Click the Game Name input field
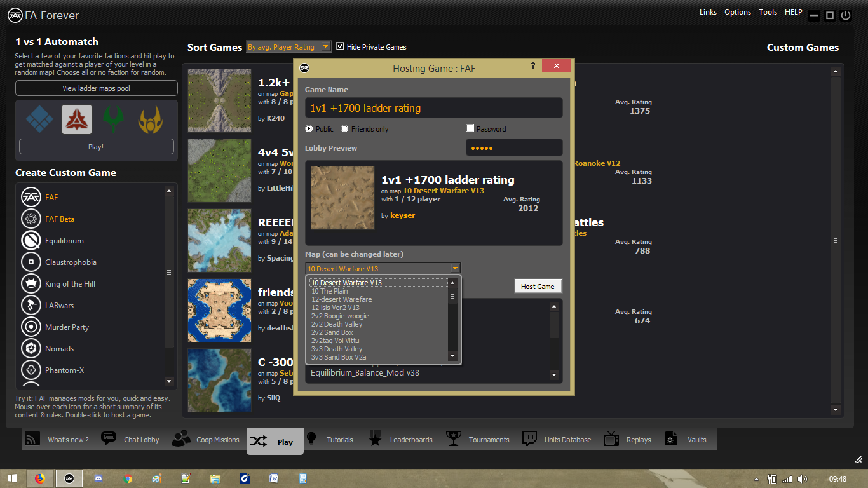 434,107
